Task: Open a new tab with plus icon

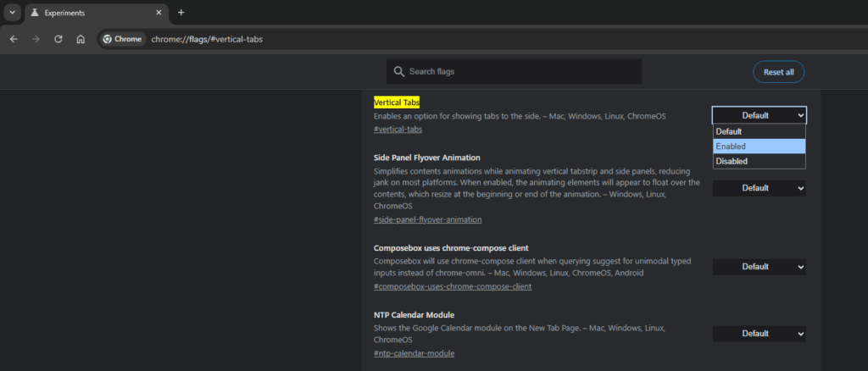Action: click(181, 13)
